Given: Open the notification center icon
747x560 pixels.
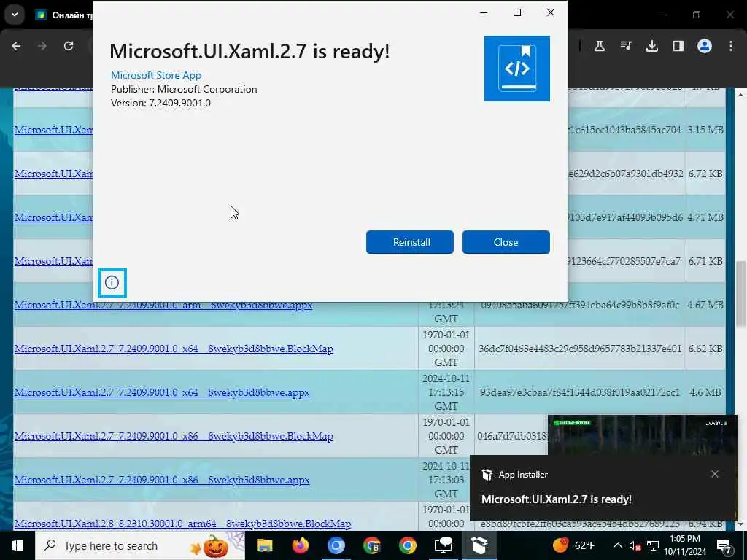Looking at the screenshot, I should [724, 546].
